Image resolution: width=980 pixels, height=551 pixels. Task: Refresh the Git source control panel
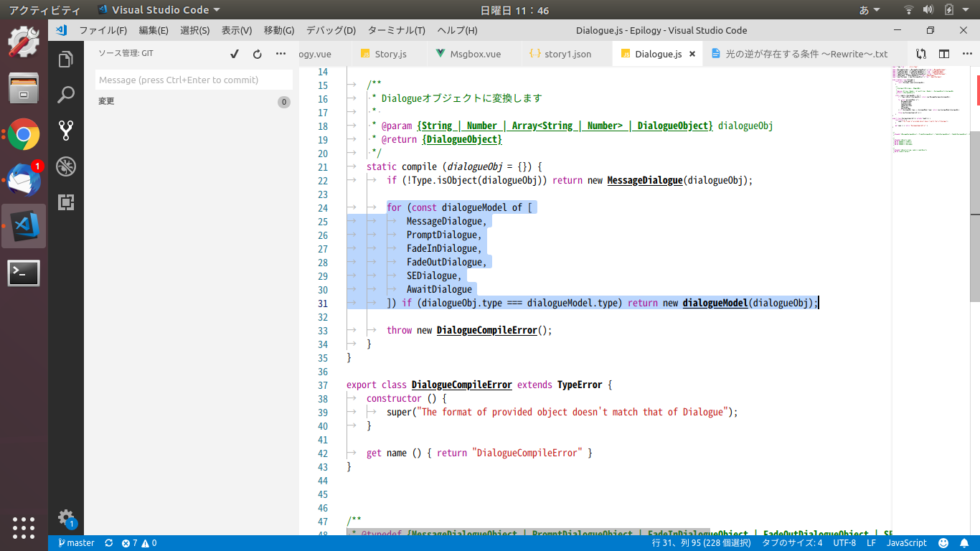pos(258,54)
